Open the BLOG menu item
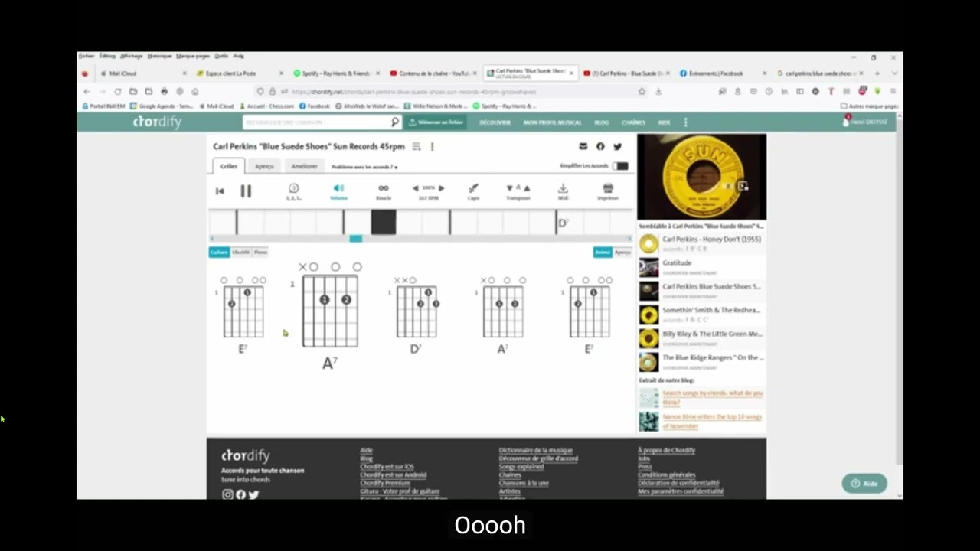This screenshot has width=980, height=551. point(602,122)
